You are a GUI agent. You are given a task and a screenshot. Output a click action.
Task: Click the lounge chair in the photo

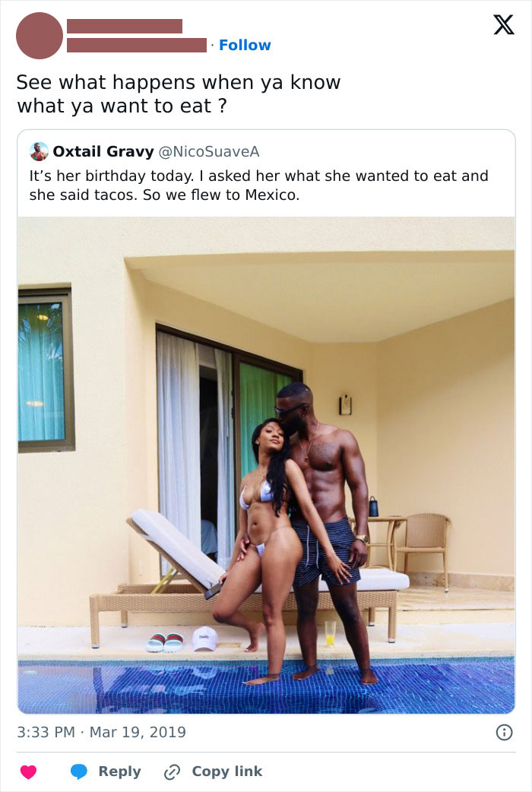tap(249, 579)
